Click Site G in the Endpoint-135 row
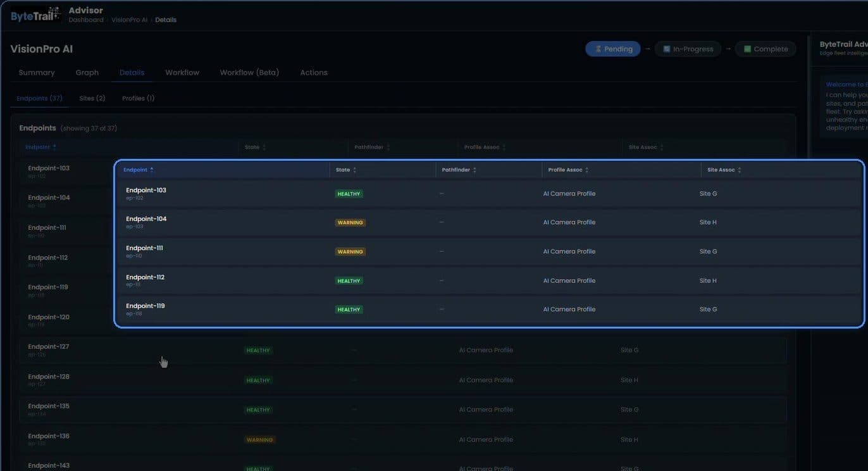The image size is (868, 471). pos(629,410)
